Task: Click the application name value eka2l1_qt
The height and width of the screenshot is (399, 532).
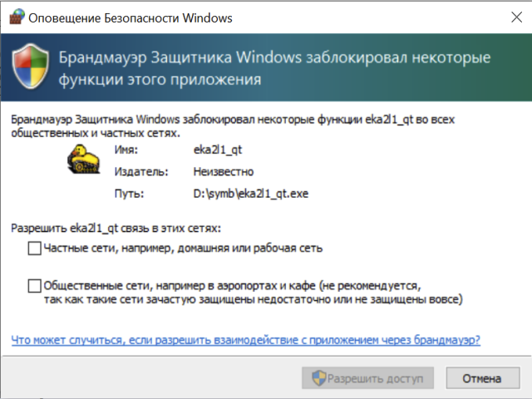Action: click(x=218, y=150)
